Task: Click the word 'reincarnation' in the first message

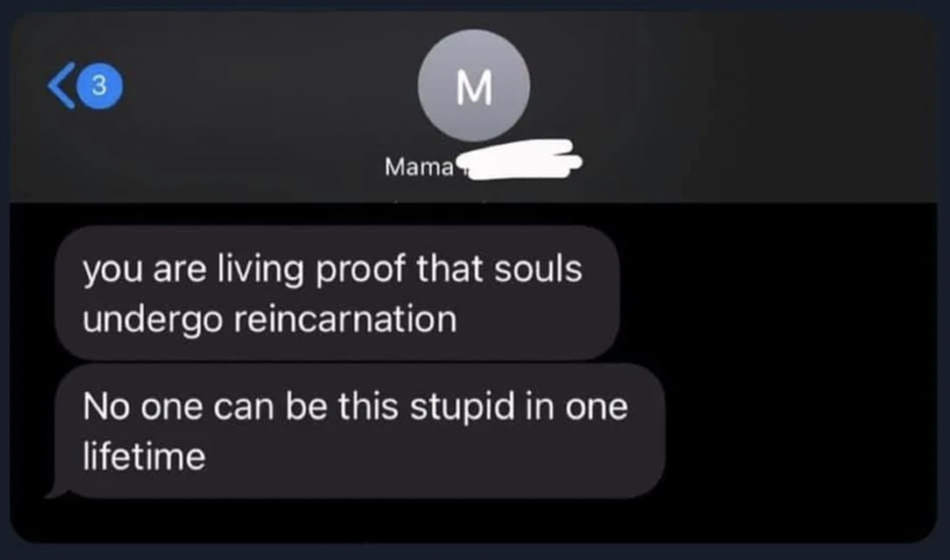Action: click(345, 319)
